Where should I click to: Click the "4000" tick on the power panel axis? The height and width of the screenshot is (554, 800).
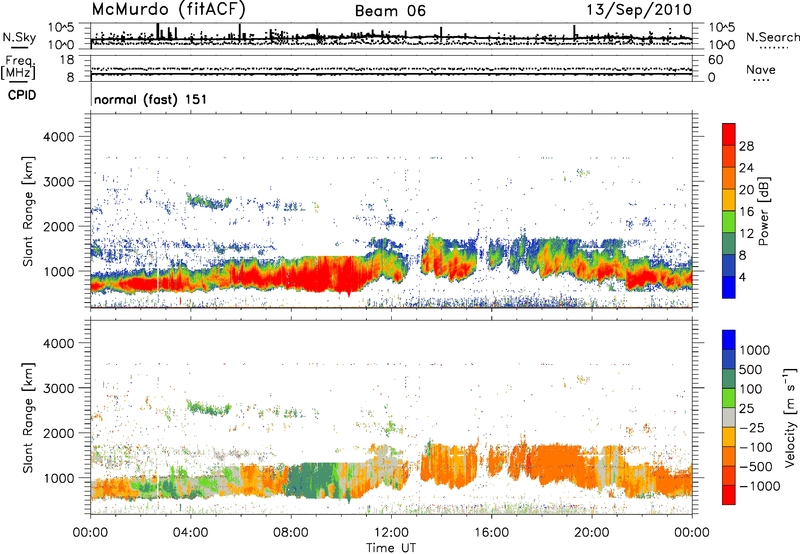[x=58, y=137]
